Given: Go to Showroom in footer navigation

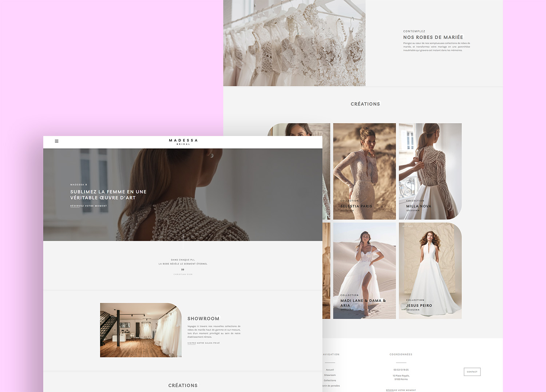Looking at the screenshot, I should click(330, 375).
